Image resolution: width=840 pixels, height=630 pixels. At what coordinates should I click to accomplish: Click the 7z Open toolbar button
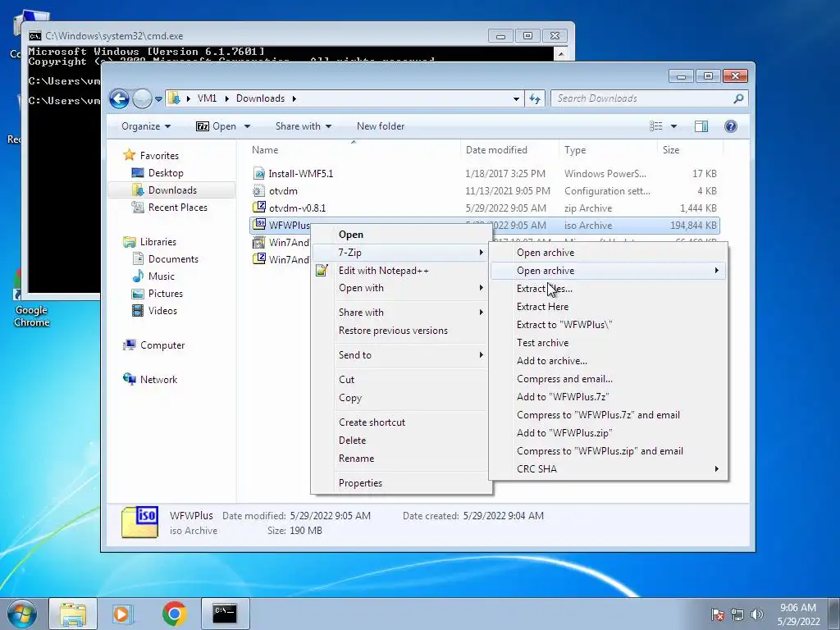pos(216,126)
